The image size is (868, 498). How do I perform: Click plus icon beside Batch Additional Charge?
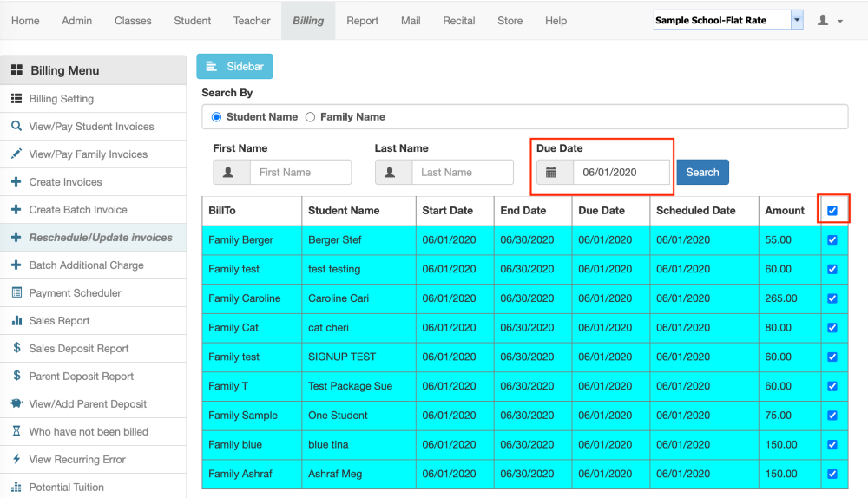point(16,265)
